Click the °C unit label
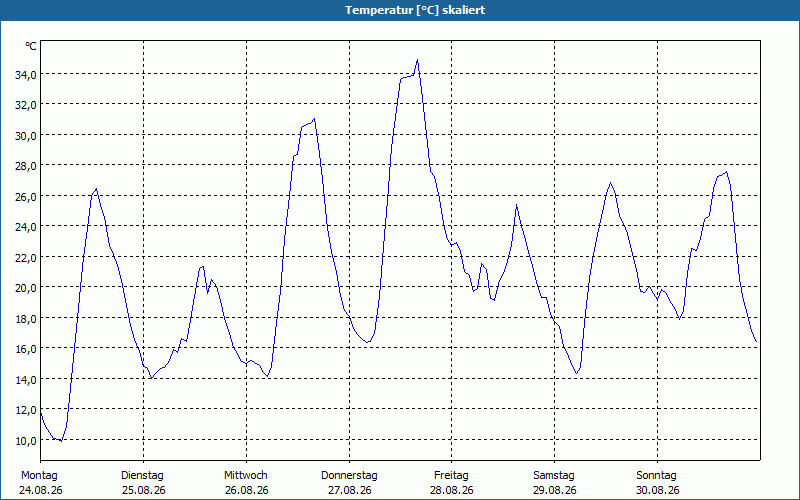Image resolution: width=800 pixels, height=500 pixels. point(31,46)
